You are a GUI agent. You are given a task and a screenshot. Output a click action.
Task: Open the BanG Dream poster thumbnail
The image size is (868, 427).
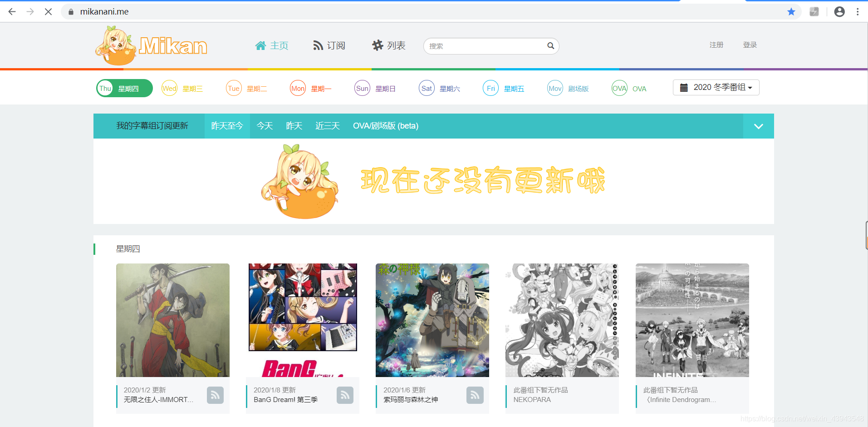(x=303, y=320)
